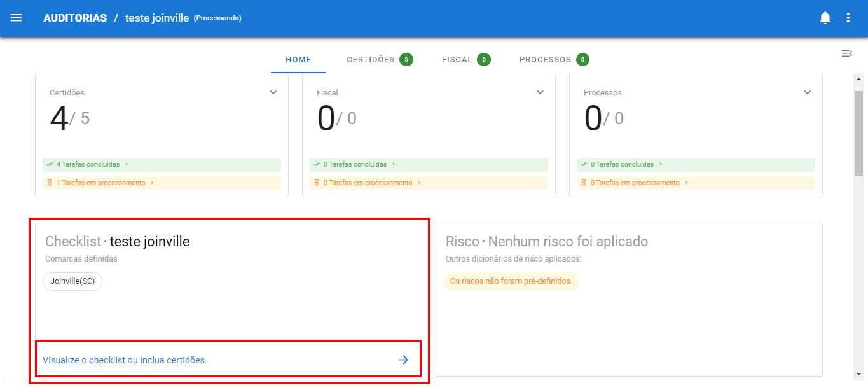Click the Joinville(SC) comarca chip
The width and height of the screenshot is (868, 392).
pos(72,281)
